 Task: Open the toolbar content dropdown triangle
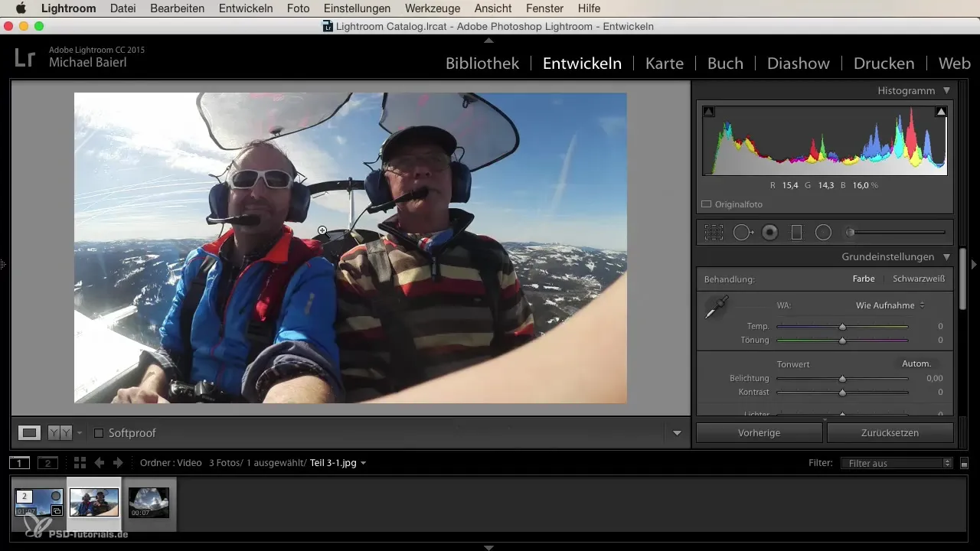click(x=677, y=433)
